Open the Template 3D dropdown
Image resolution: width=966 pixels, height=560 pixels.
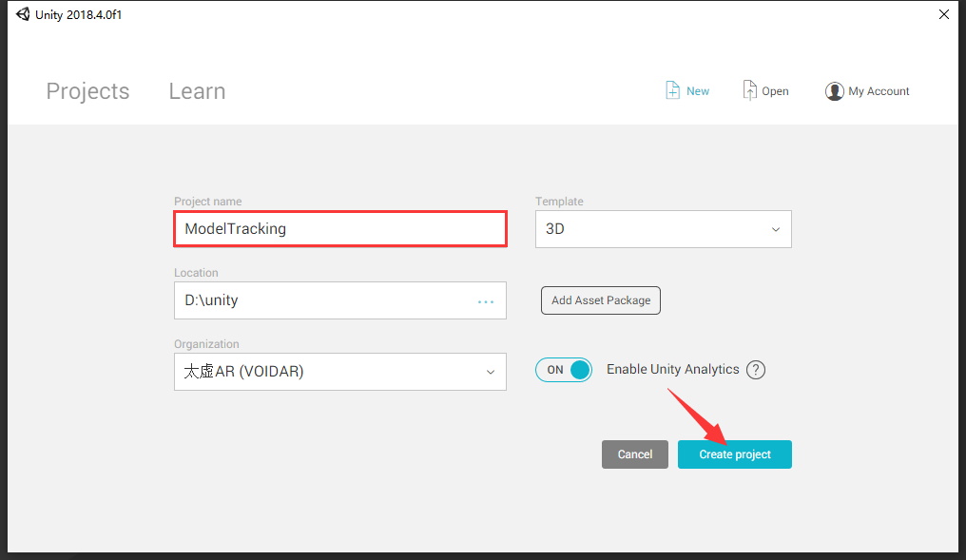pos(663,229)
